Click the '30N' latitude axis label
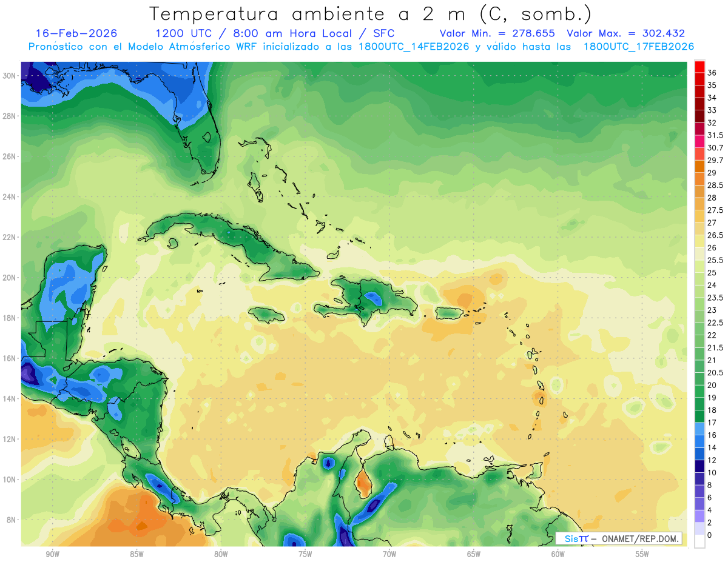 tap(9, 76)
